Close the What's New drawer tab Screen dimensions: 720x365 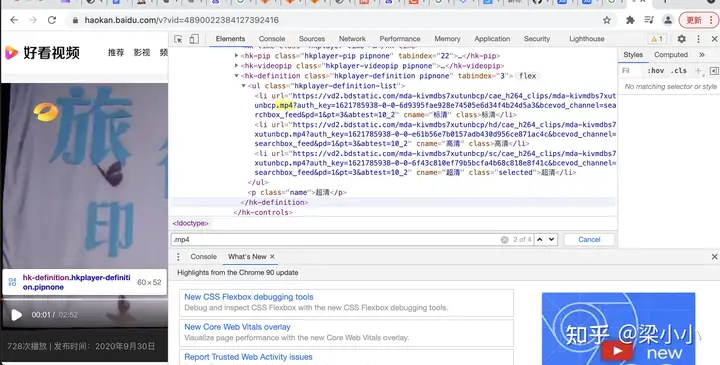pos(272,257)
